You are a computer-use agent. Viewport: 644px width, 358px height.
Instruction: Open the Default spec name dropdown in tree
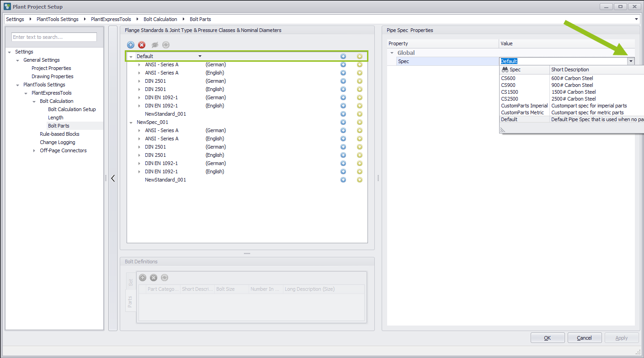(x=200, y=56)
